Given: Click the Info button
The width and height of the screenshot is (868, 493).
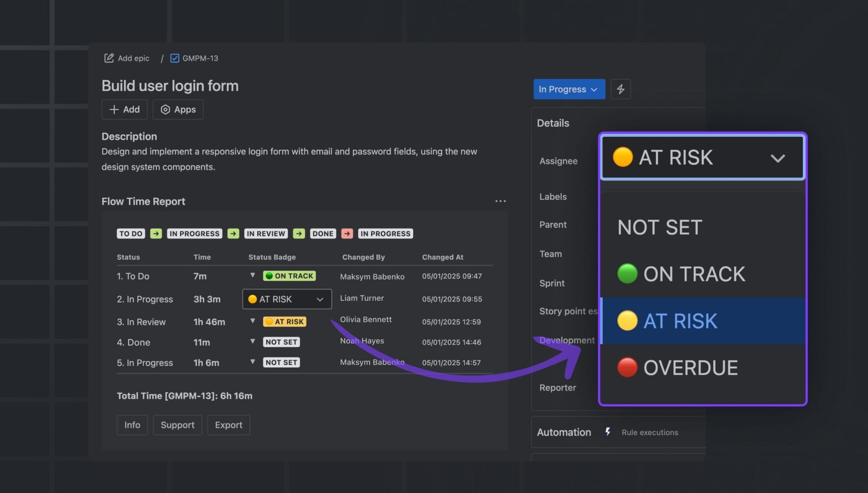Looking at the screenshot, I should click(132, 425).
